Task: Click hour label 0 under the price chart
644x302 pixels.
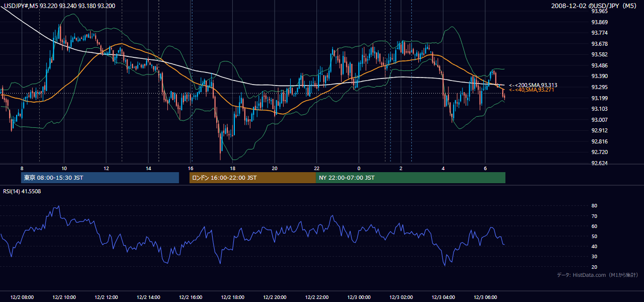Action: (359, 168)
